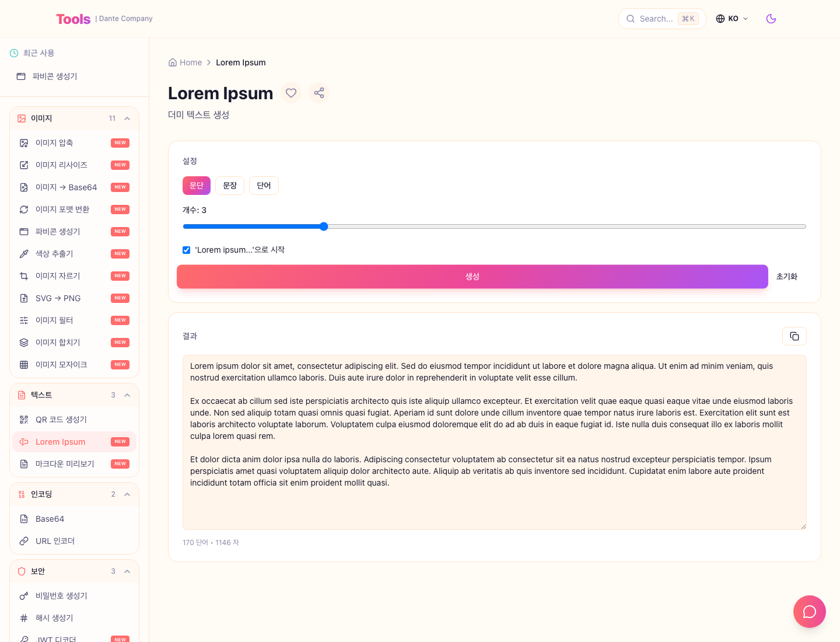
Task: Click the 이미지 필터 sliders icon
Action: pos(24,320)
